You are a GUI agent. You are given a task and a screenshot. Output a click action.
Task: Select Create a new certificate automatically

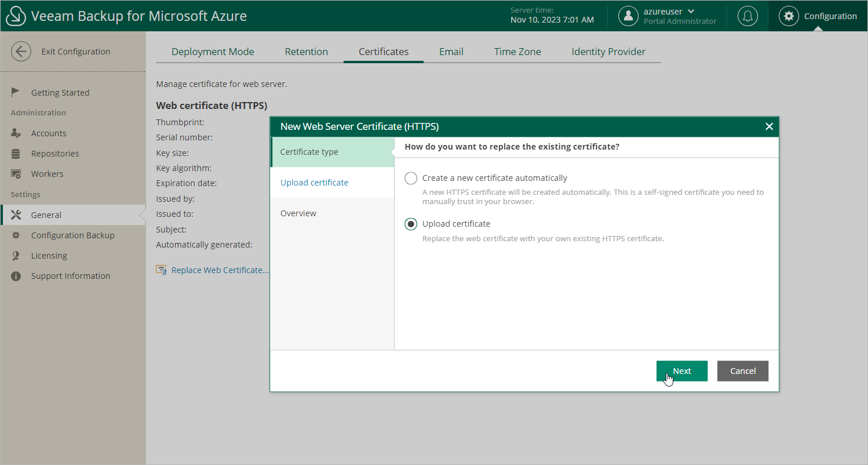point(411,178)
